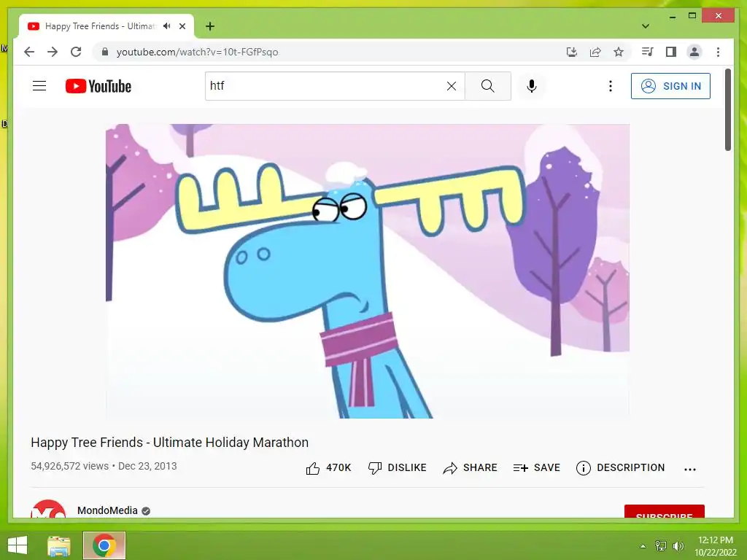This screenshot has height=560, width=747.
Task: Subscribe to the MondoMedia channel
Action: (664, 511)
